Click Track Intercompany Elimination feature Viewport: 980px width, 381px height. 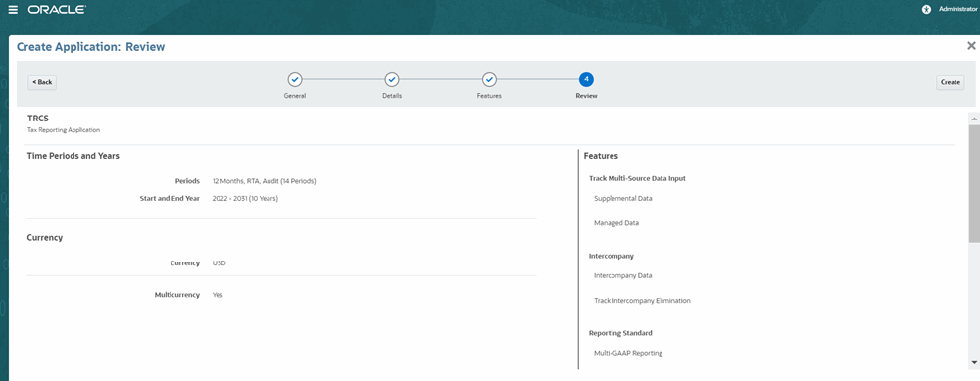643,301
